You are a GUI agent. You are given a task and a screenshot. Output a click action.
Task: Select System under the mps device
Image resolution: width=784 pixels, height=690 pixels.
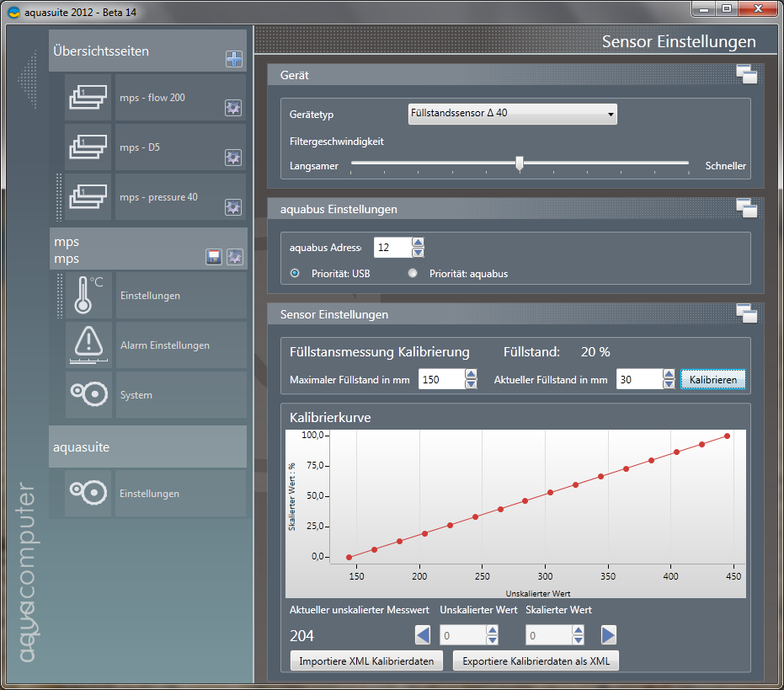(x=181, y=394)
